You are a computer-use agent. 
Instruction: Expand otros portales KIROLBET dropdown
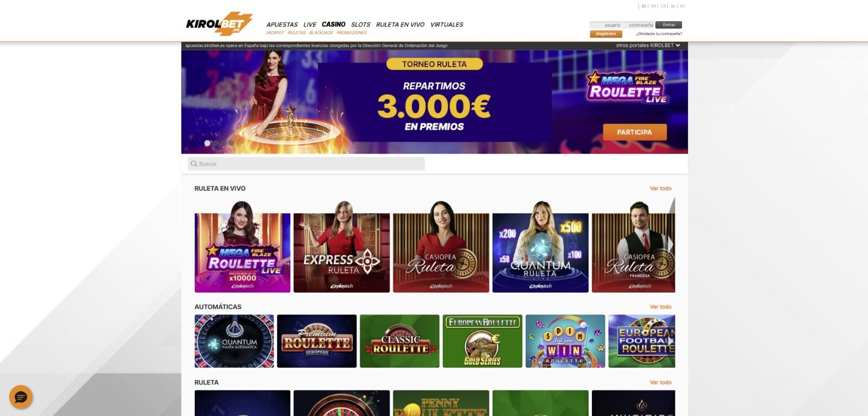[648, 46]
